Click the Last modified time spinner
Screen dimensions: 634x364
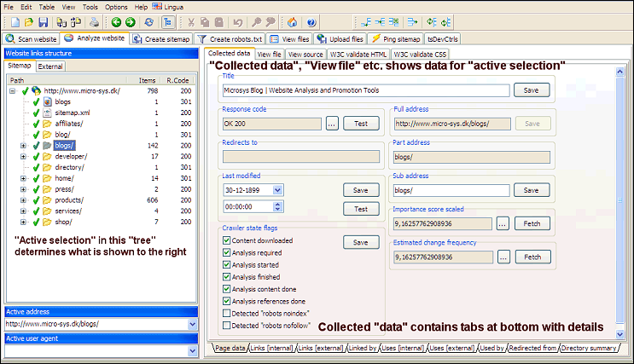pyautogui.click(x=278, y=206)
